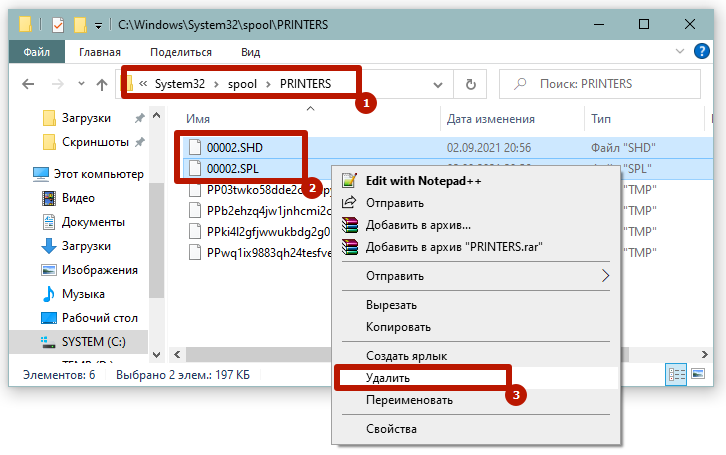Open the Файл ribbon tab

tap(36, 52)
